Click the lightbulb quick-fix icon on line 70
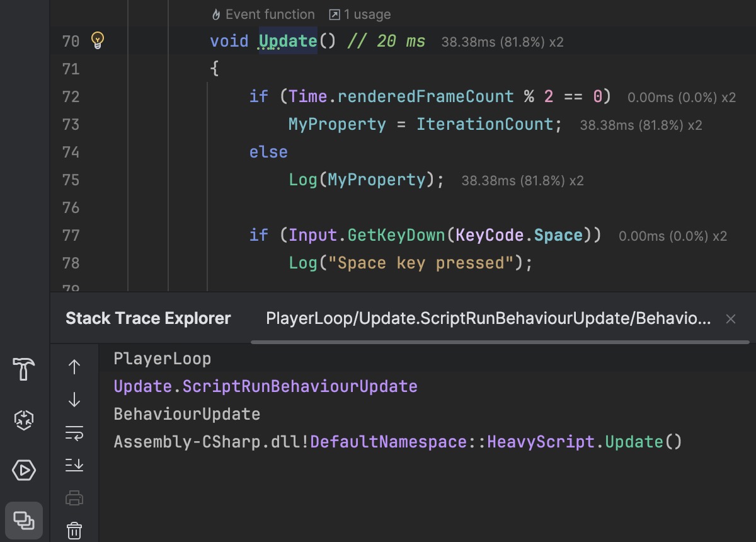 click(x=97, y=41)
